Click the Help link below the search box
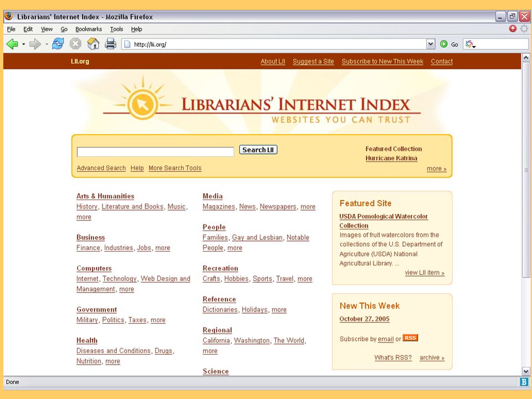The height and width of the screenshot is (399, 532). click(x=137, y=168)
